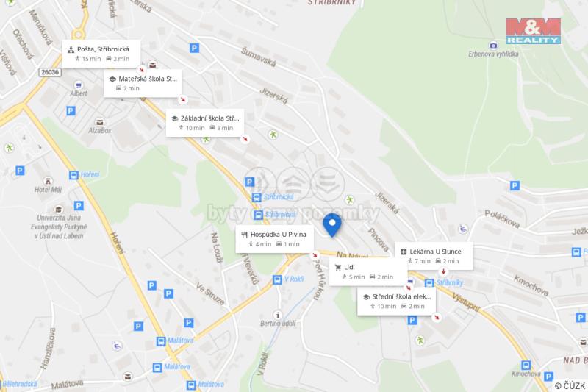Click the AlzaBox parcel icon
588x392 pixels.
(x=99, y=122)
